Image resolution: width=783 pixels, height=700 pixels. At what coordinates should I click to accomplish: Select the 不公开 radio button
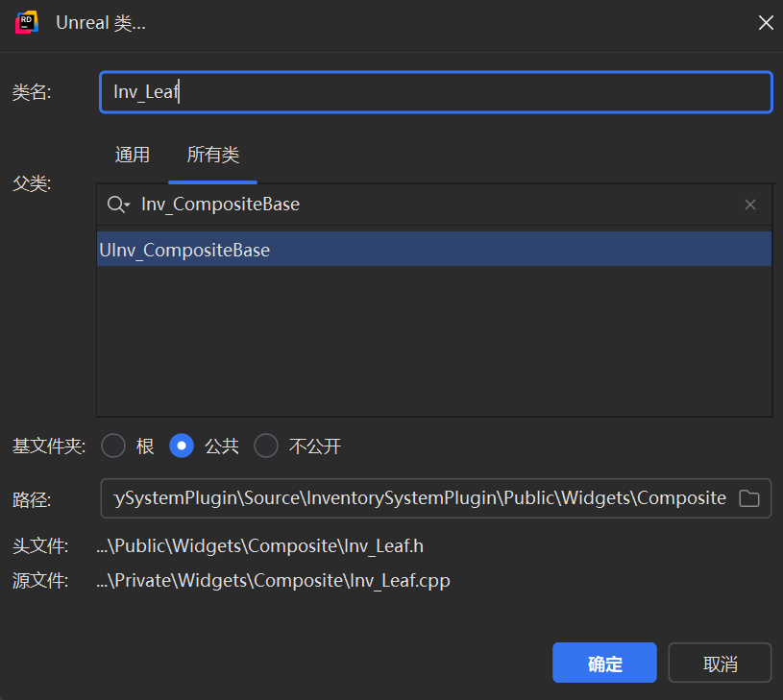(266, 446)
